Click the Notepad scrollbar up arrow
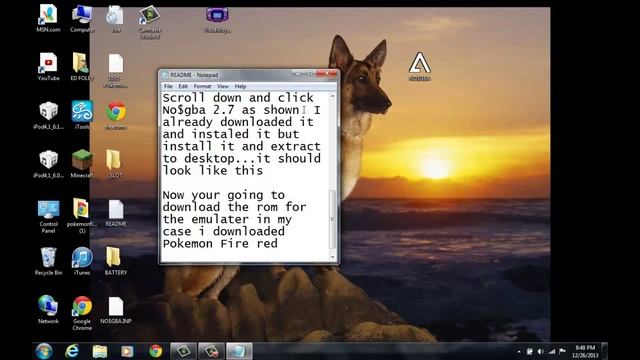Image resolution: width=640 pixels, height=360 pixels. 333,96
